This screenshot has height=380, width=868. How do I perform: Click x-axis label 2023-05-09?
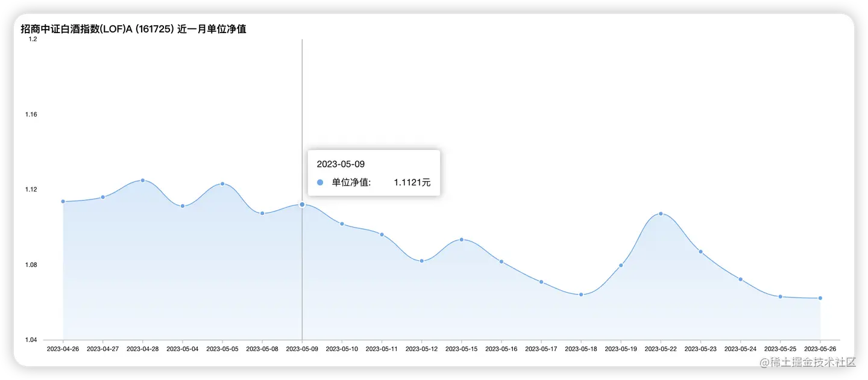click(302, 349)
